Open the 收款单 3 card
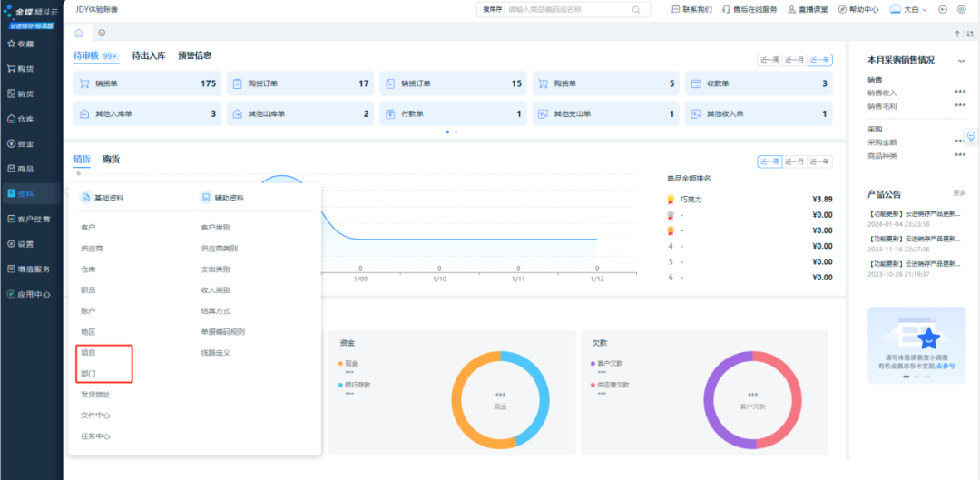This screenshot has height=480, width=980. coord(759,83)
